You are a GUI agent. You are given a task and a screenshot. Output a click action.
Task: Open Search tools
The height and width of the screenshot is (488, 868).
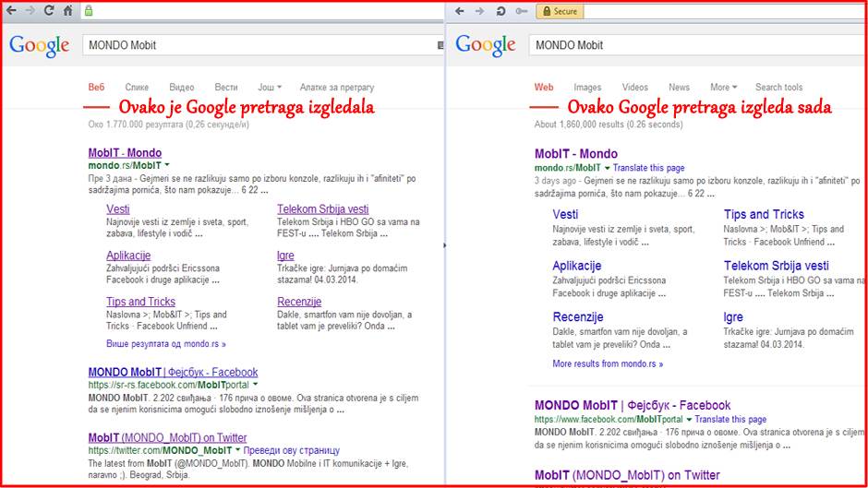(x=778, y=87)
